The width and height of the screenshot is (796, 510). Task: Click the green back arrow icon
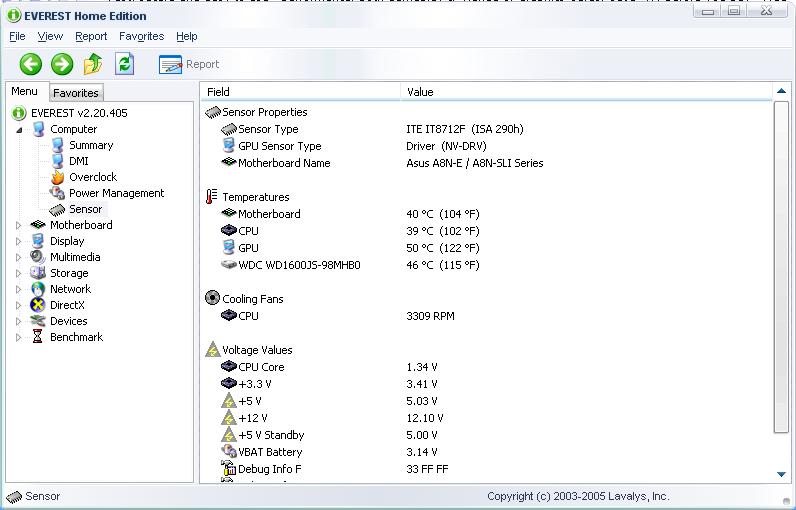(31, 64)
